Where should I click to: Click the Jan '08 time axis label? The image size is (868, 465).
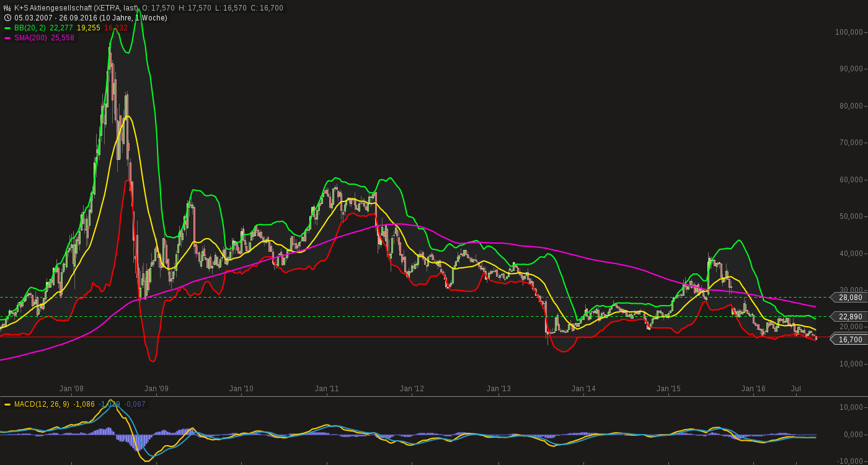[x=71, y=389]
